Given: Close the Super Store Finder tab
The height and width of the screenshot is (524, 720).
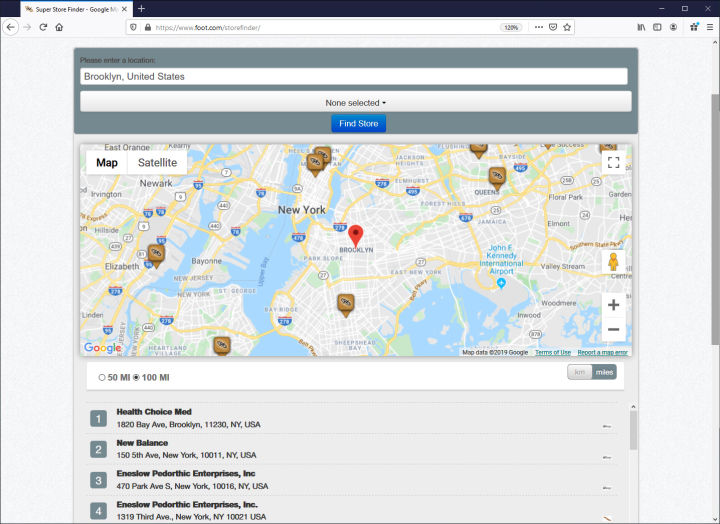Looking at the screenshot, I should [124, 9].
